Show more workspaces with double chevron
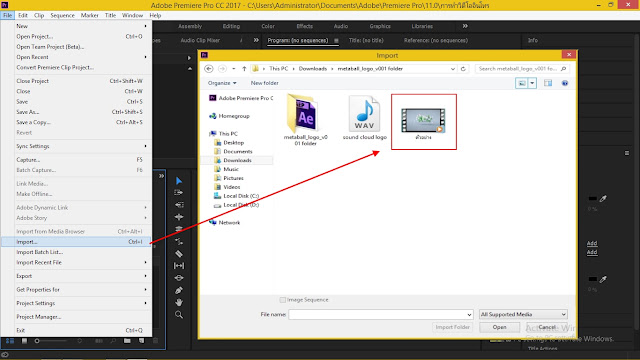 coord(465,26)
